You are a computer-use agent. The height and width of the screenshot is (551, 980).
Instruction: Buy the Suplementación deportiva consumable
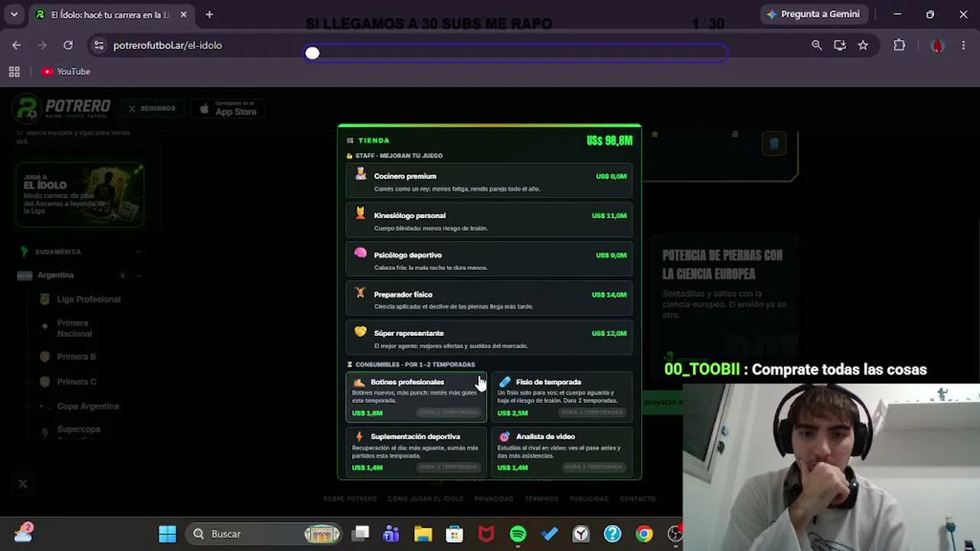(416, 452)
